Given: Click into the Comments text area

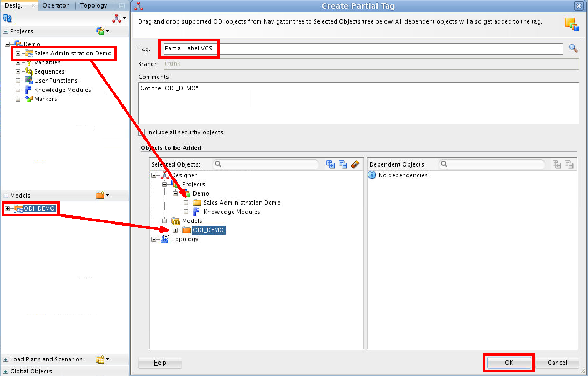Looking at the screenshot, I should click(x=359, y=103).
